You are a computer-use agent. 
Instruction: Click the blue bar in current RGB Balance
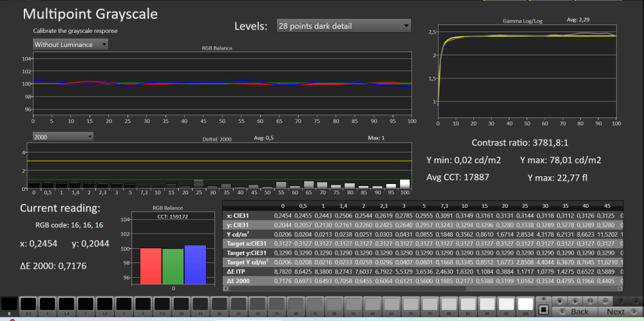pyautogui.click(x=195, y=264)
